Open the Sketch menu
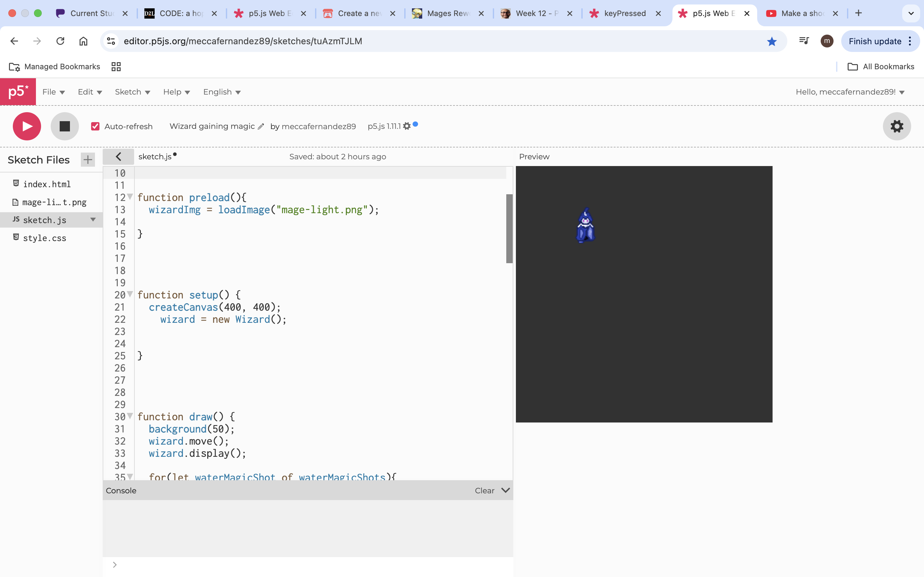Viewport: 924px width, 577px height. [x=132, y=92]
